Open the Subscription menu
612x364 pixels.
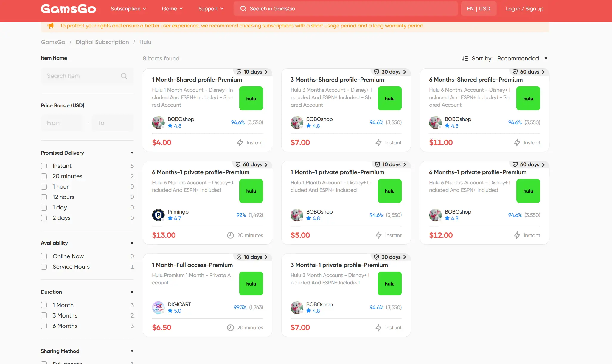pos(128,9)
